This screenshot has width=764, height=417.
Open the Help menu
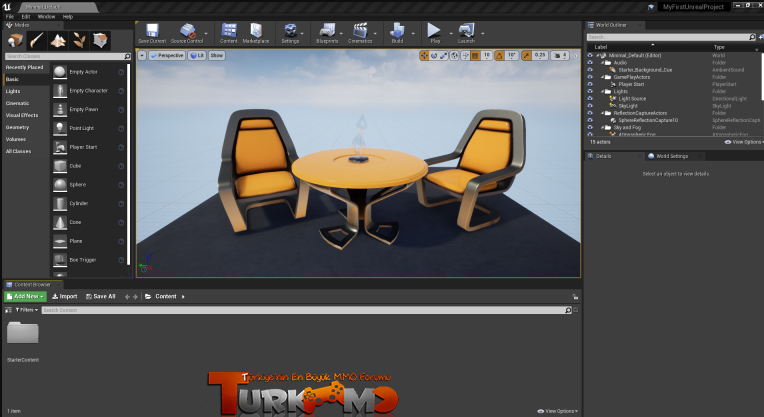68,17
